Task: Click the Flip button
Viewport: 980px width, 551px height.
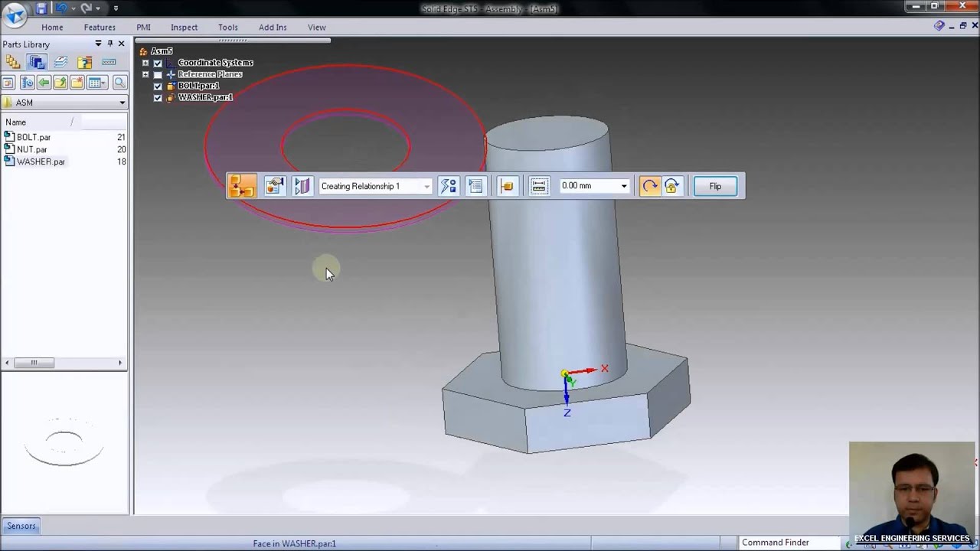Action: click(x=715, y=186)
